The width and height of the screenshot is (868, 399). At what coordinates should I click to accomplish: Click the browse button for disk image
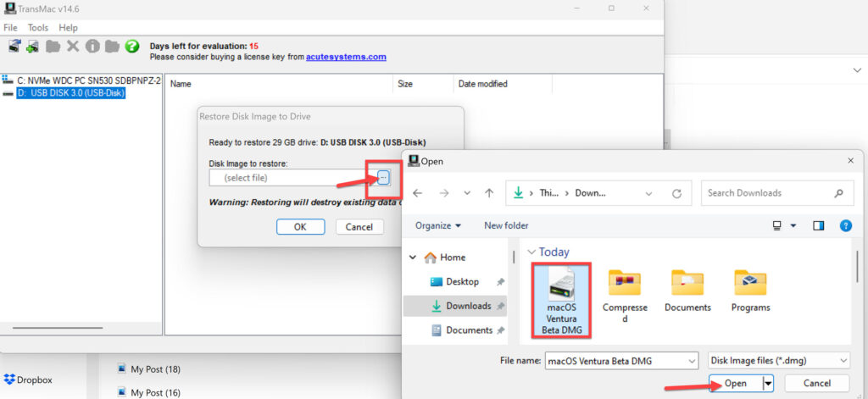tap(384, 177)
